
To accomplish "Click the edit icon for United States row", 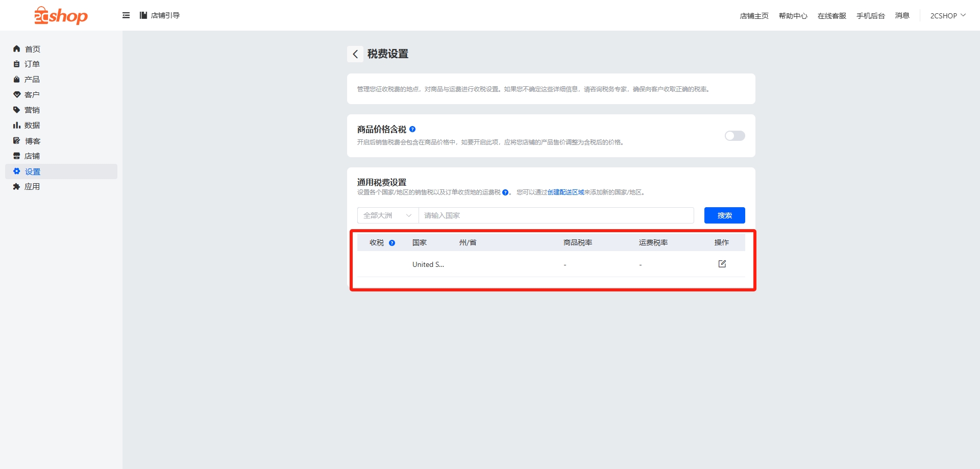I will pyautogui.click(x=722, y=264).
